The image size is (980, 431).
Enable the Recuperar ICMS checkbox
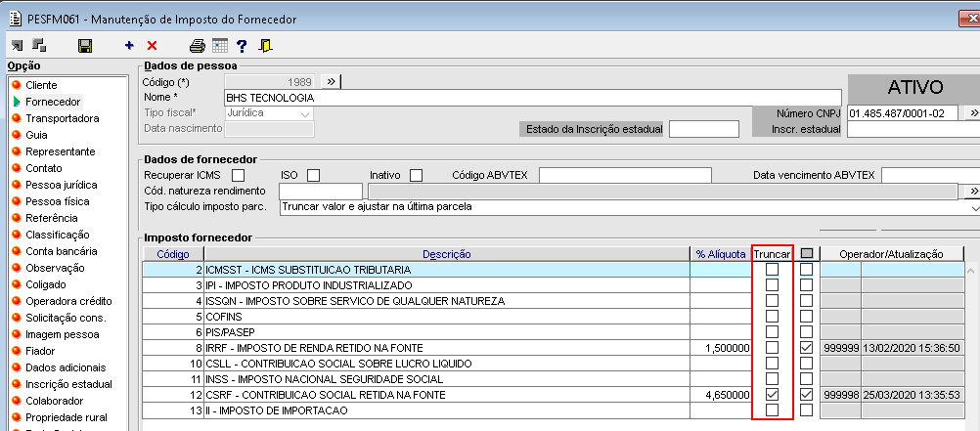coord(238,176)
